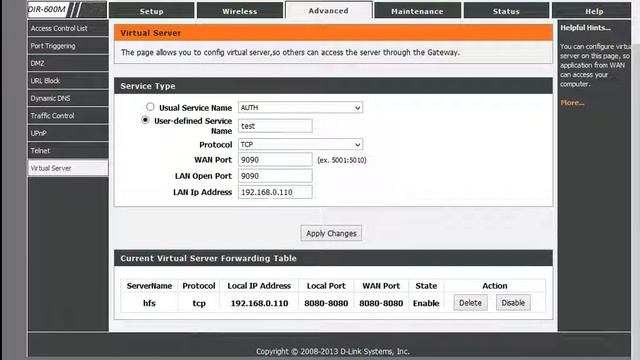
Task: Open the More... helpful hints link
Action: click(x=572, y=103)
